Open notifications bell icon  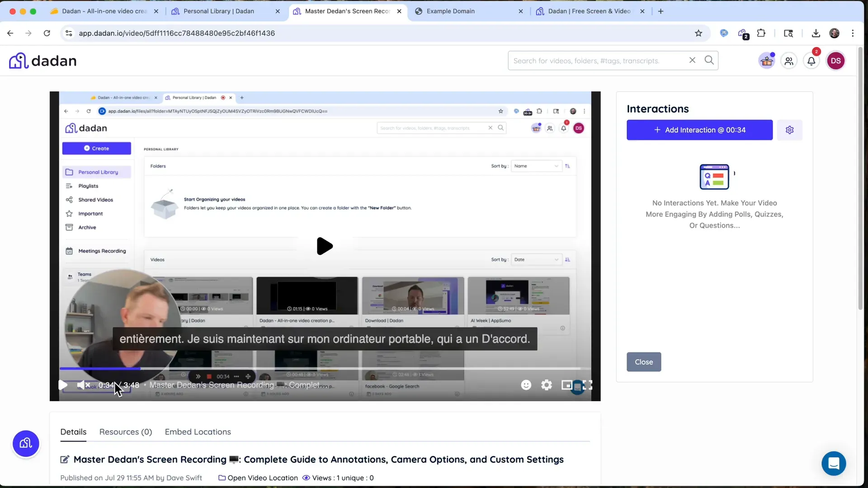click(811, 61)
